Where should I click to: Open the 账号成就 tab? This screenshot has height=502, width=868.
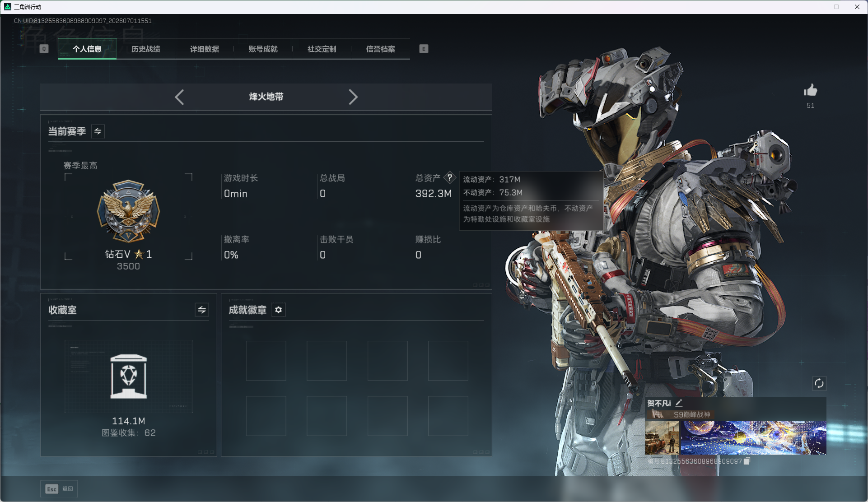point(263,49)
